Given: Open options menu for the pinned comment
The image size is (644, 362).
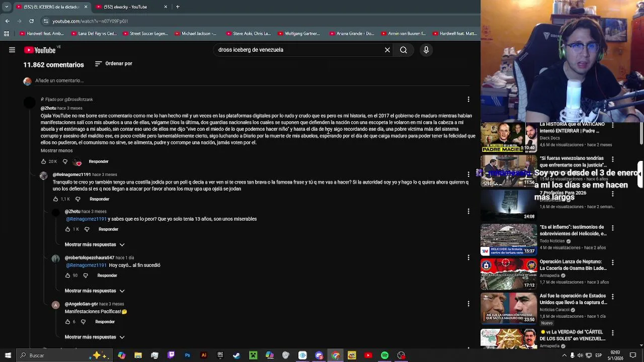Looking at the screenshot, I should [468, 100].
